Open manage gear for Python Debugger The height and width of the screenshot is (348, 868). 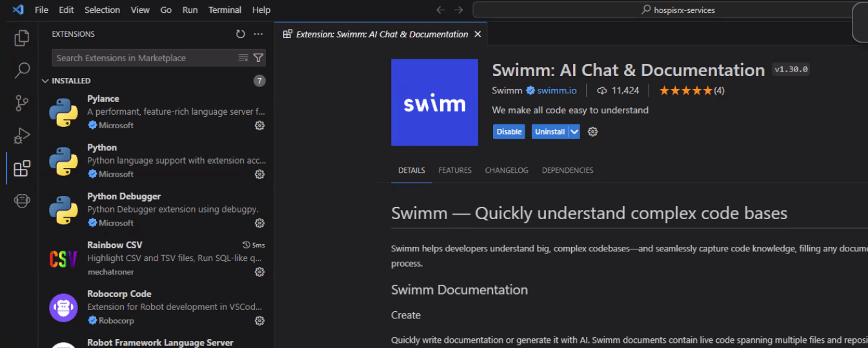259,224
